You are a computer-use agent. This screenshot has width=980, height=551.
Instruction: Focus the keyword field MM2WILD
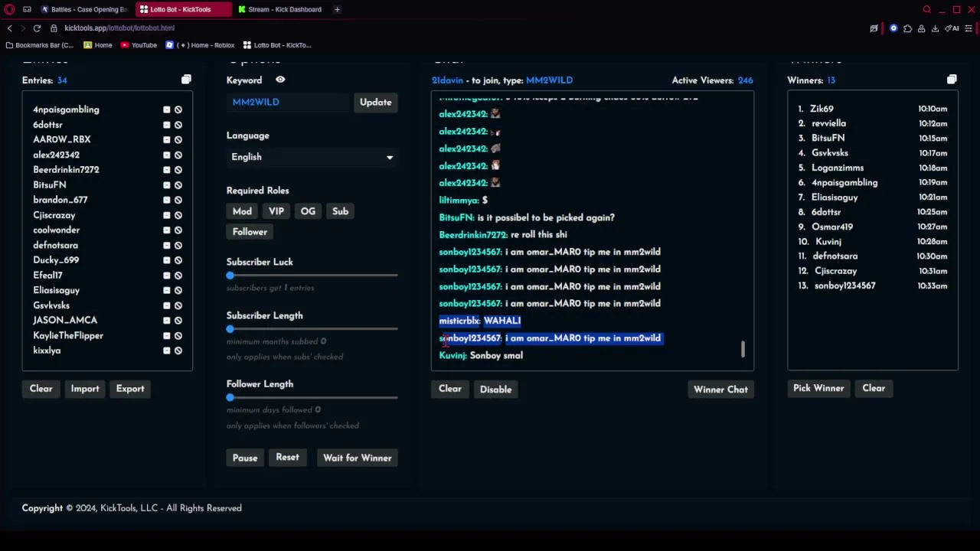coord(289,102)
